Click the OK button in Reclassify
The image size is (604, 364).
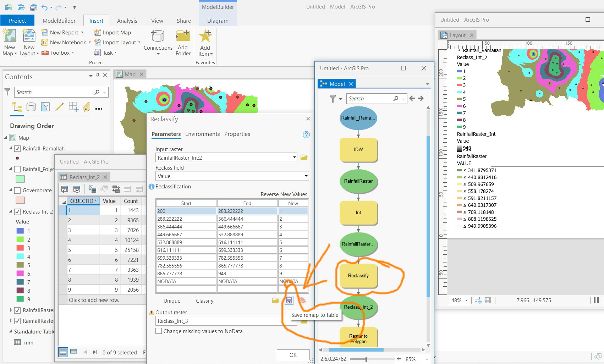[293, 355]
